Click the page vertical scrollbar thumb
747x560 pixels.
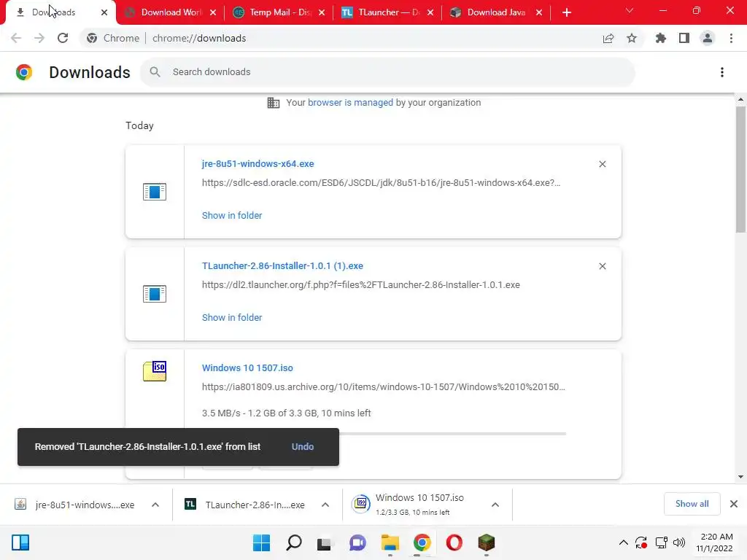(x=740, y=169)
